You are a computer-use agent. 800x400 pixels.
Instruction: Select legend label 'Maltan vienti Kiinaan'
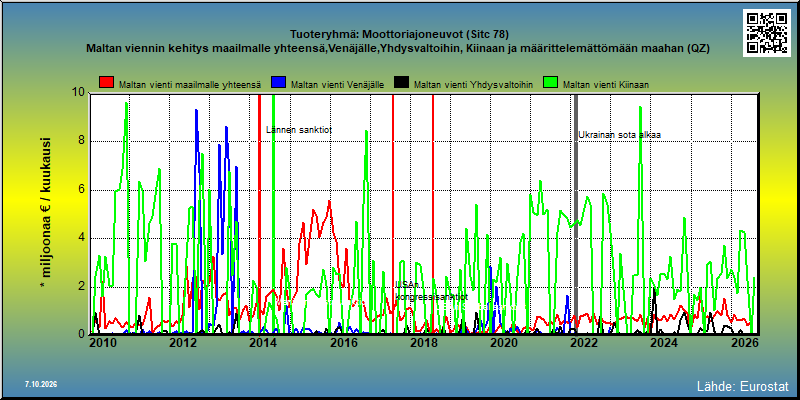point(606,85)
